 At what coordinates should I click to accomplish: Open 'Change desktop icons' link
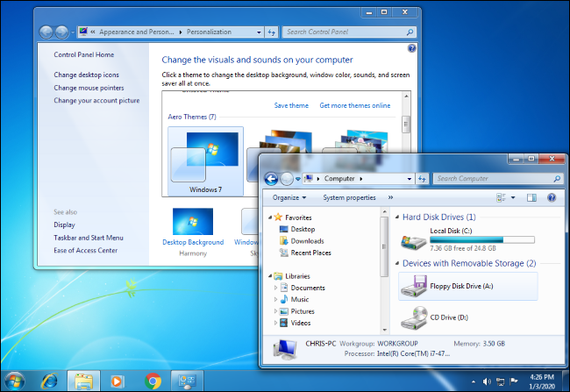pyautogui.click(x=86, y=75)
